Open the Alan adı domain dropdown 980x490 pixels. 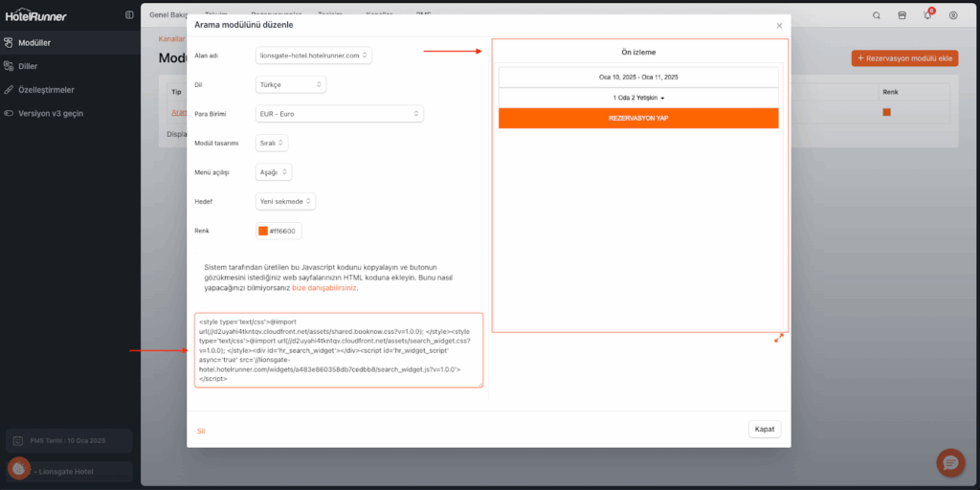(x=314, y=56)
